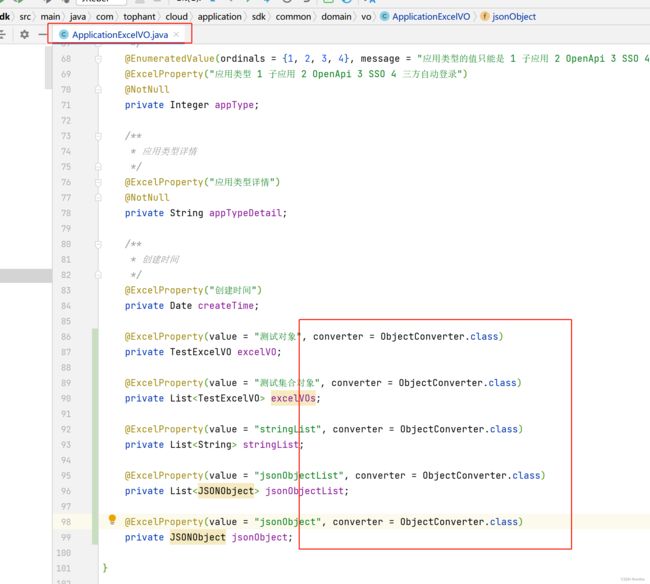Click highlighted 'excelVOs' field name
The height and width of the screenshot is (584, 650).
(x=293, y=398)
